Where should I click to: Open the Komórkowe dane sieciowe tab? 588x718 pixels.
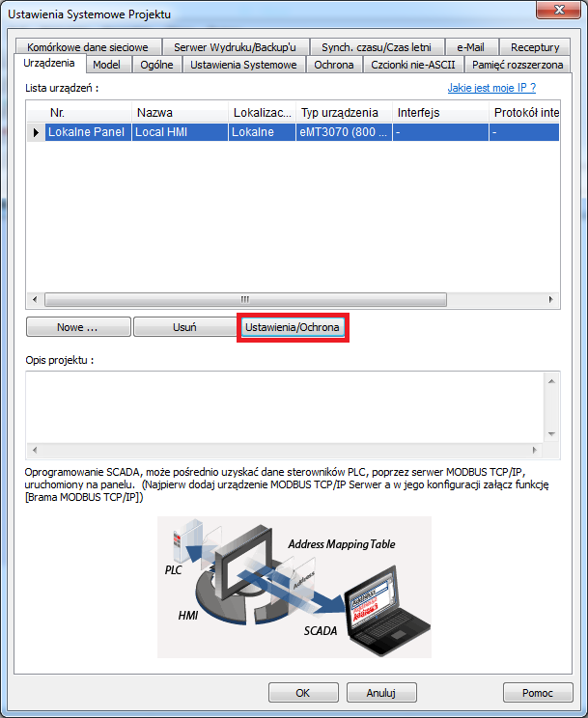tap(88, 46)
